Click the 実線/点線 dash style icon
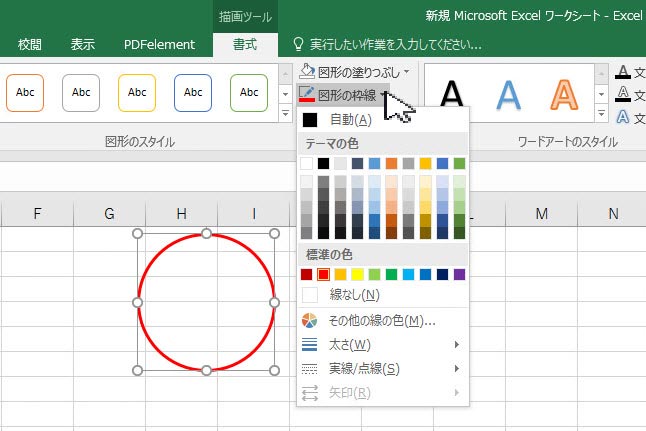 (310, 369)
